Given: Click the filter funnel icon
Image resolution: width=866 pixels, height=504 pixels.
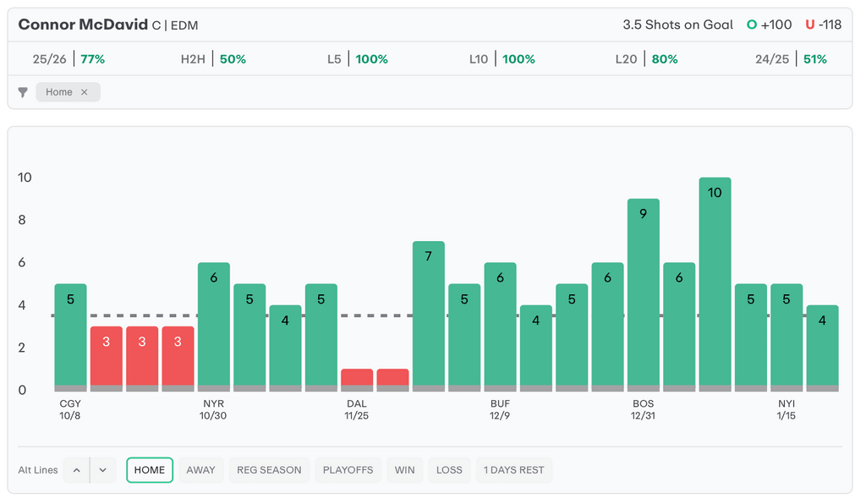Looking at the screenshot, I should [23, 92].
